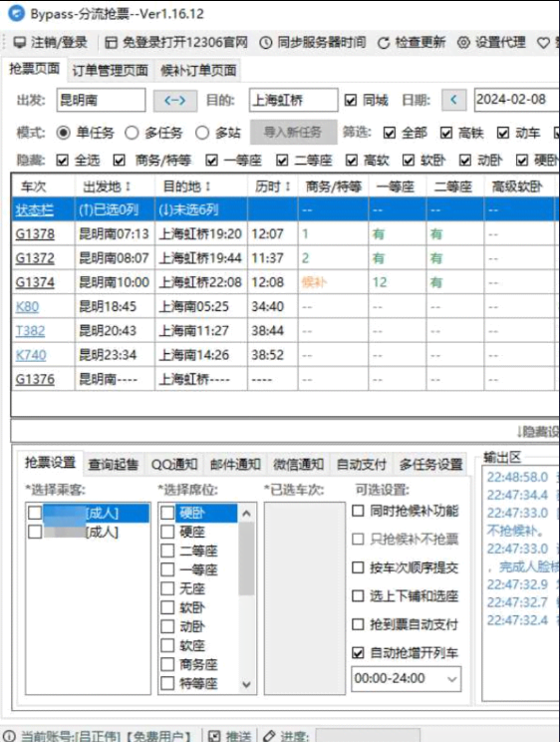Click the seat list scroll down arrow

[x=246, y=684]
